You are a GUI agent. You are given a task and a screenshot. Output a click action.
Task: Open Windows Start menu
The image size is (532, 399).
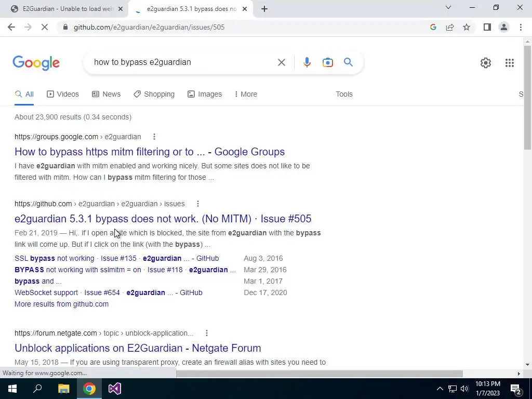[x=12, y=389]
